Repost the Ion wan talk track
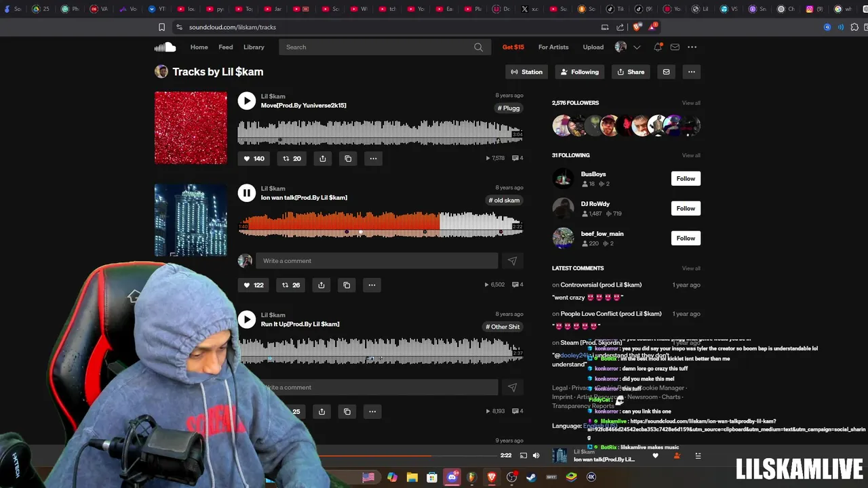 pos(291,285)
